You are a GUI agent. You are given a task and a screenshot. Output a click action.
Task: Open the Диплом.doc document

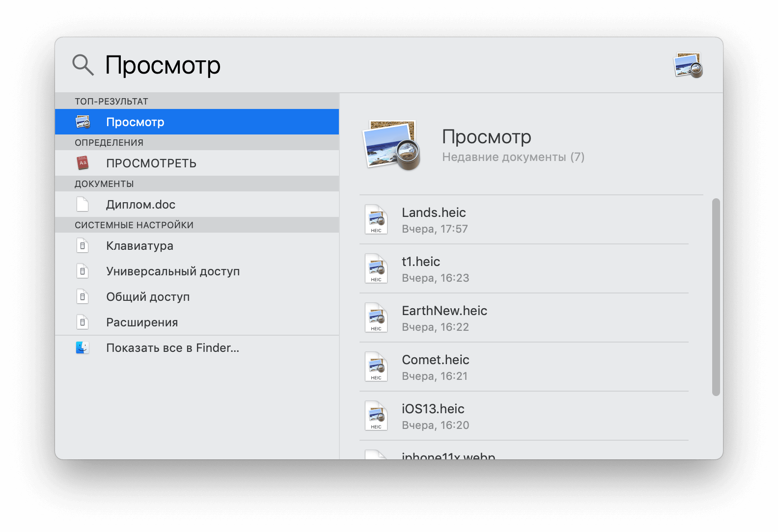tap(197, 204)
